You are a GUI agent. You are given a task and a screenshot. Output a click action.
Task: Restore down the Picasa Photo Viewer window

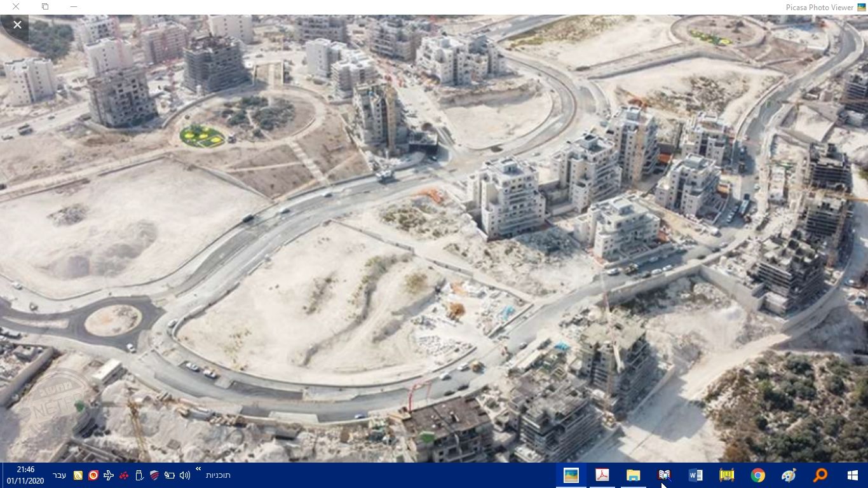tap(45, 7)
